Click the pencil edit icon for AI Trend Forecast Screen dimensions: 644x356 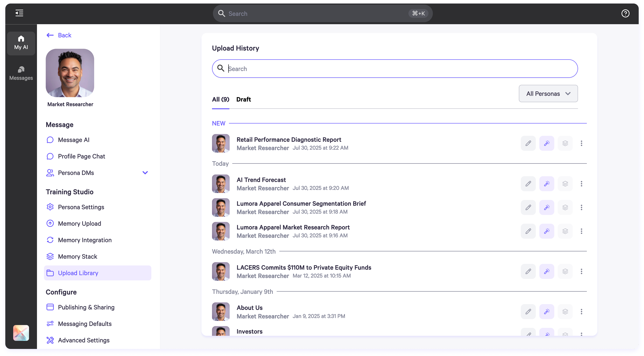(528, 184)
